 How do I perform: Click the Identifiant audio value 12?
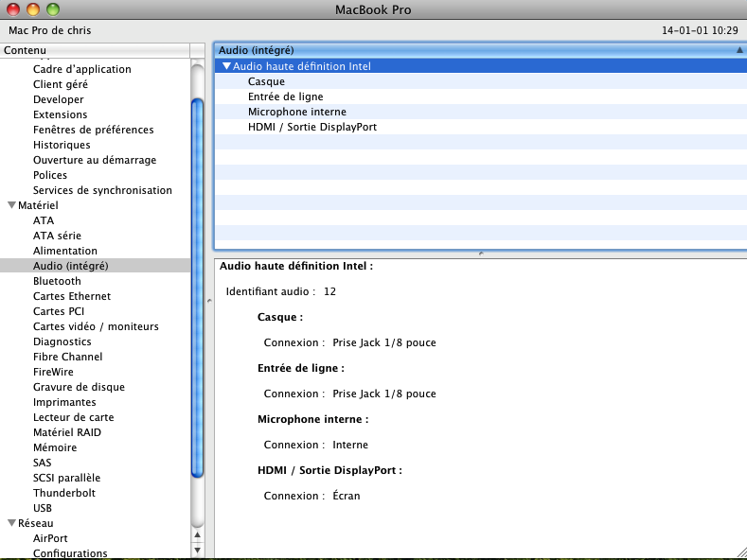coord(329,291)
